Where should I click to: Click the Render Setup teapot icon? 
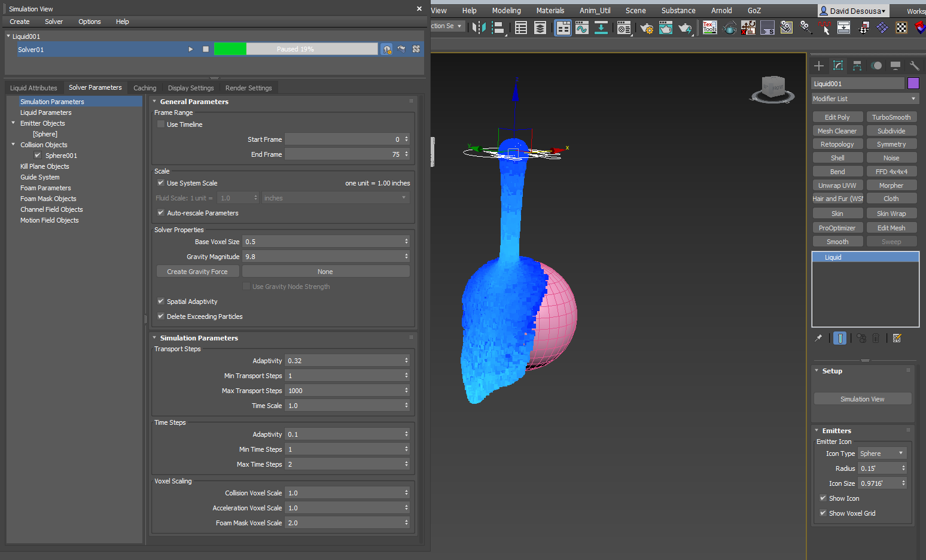pos(647,28)
